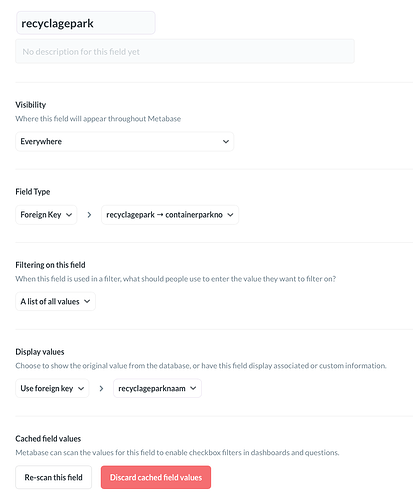
Task: Click the Re-scan this field button
Action: (x=53, y=477)
